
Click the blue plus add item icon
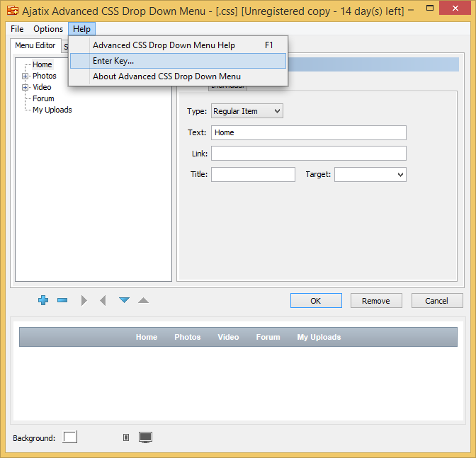(x=43, y=300)
